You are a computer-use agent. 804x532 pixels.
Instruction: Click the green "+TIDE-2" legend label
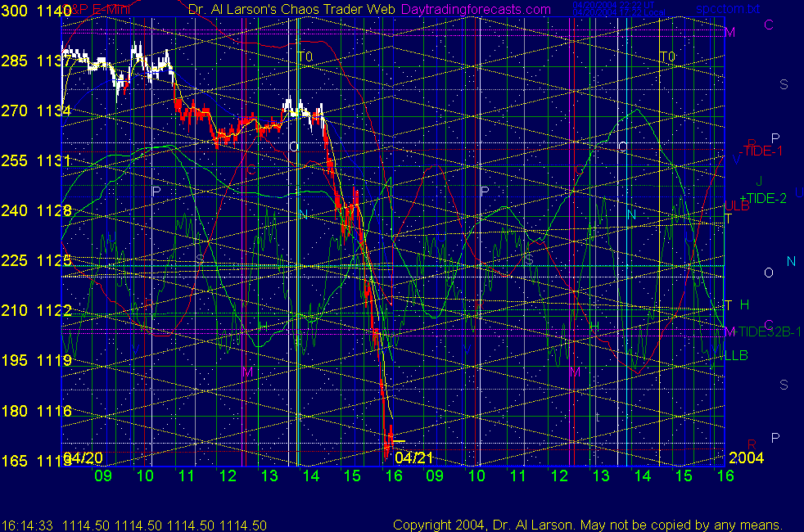pyautogui.click(x=762, y=198)
